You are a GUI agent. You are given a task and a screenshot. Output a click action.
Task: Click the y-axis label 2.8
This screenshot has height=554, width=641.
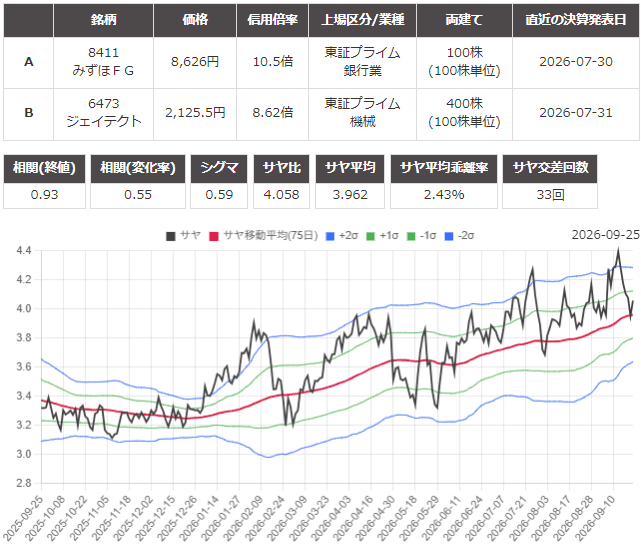[x=23, y=483]
